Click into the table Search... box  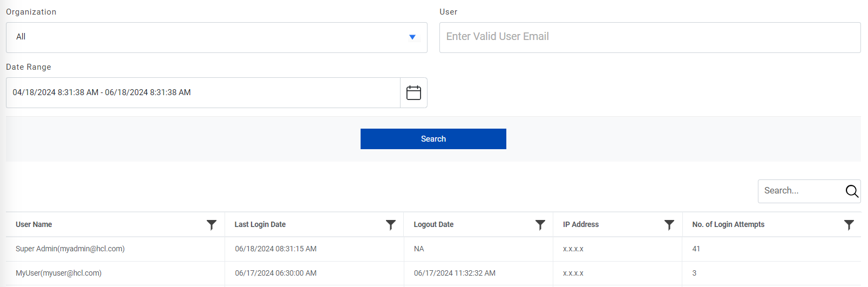[x=801, y=191]
